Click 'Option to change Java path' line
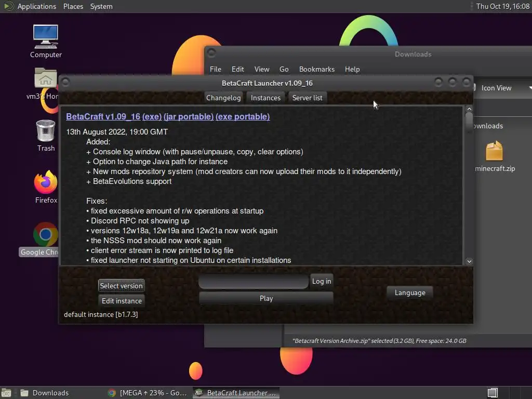This screenshot has height=399, width=532. (x=157, y=162)
